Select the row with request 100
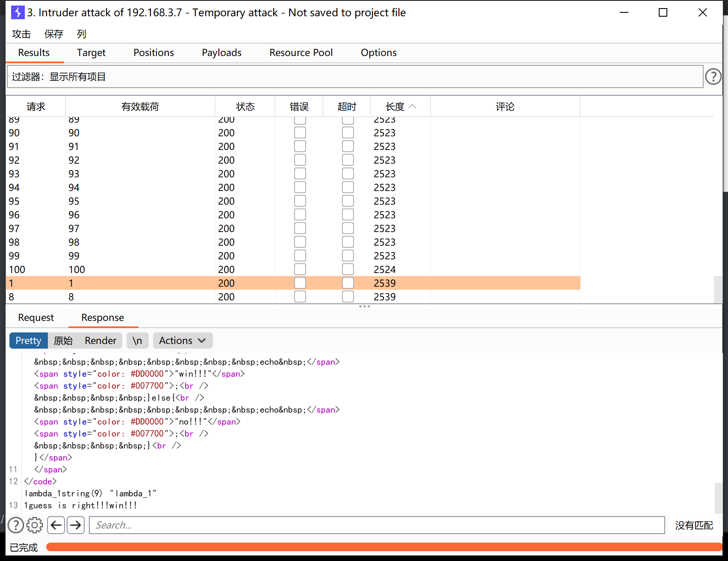Screen dimensions: 728x561 click(293, 270)
